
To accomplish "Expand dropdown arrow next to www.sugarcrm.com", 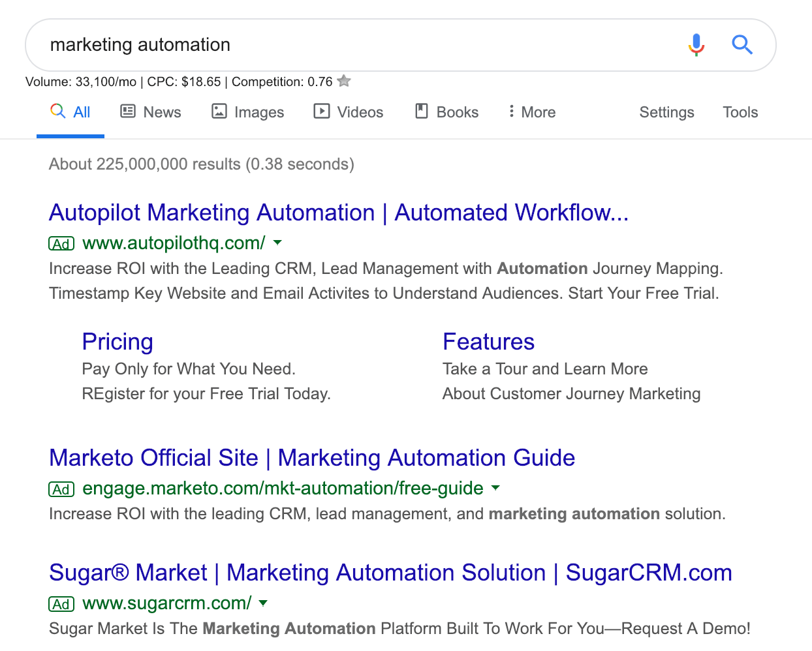I will tap(263, 603).
